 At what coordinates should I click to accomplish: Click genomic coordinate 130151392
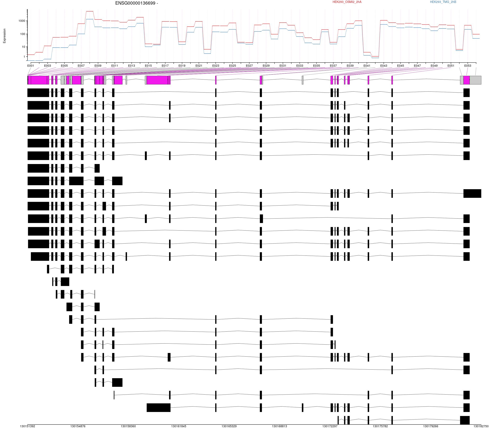click(28, 426)
